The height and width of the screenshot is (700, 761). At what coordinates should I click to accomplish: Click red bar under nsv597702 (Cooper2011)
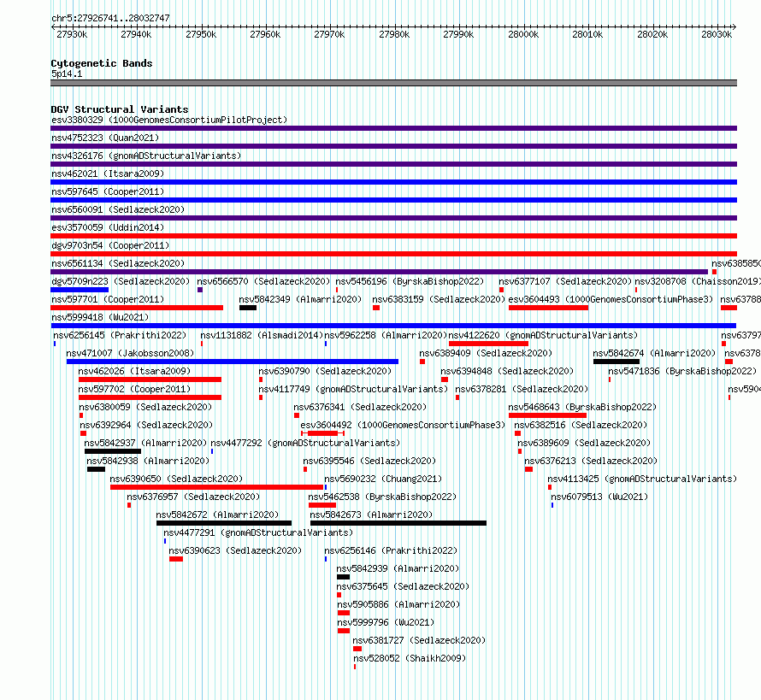click(150, 397)
